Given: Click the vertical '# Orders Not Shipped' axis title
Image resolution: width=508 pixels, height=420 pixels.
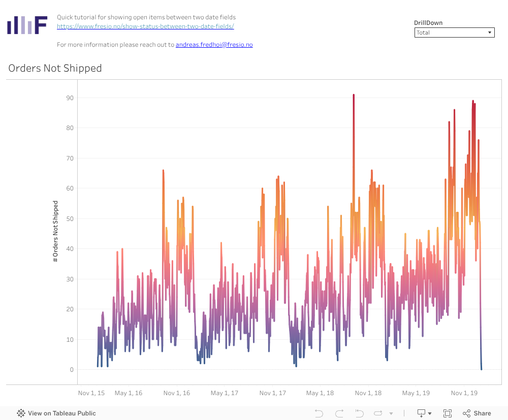Looking at the screenshot, I should coord(55,231).
